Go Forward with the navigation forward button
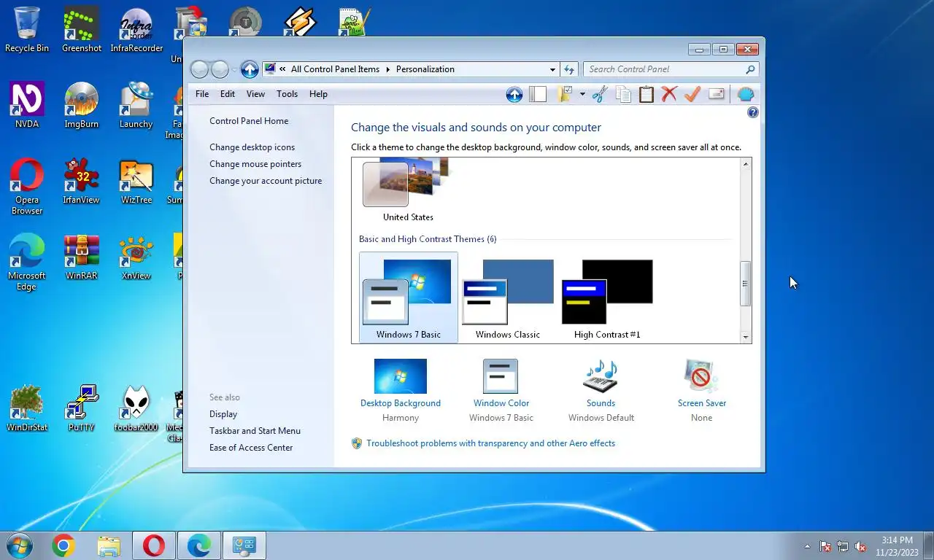Screen dimensions: 934x560 (x=220, y=69)
